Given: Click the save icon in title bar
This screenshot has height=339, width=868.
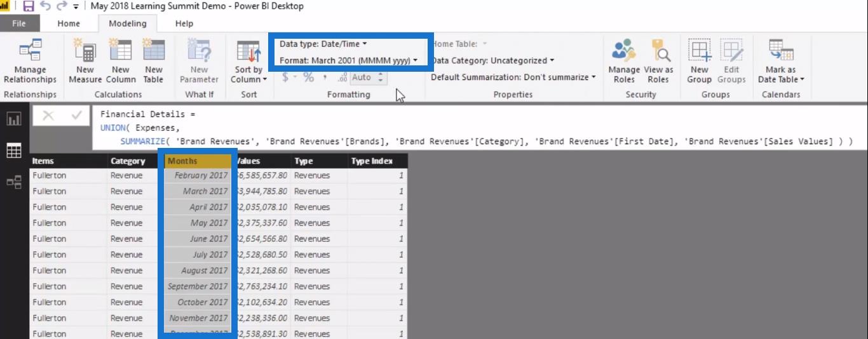Looking at the screenshot, I should (x=29, y=6).
